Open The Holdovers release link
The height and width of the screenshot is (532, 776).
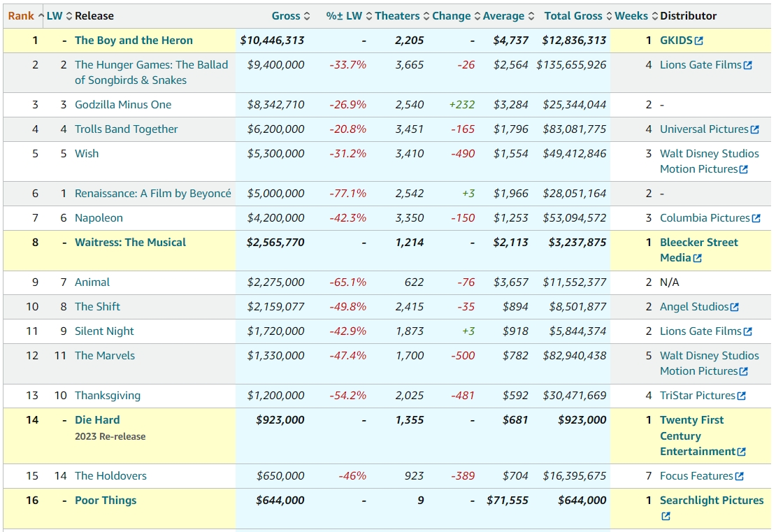pos(111,476)
